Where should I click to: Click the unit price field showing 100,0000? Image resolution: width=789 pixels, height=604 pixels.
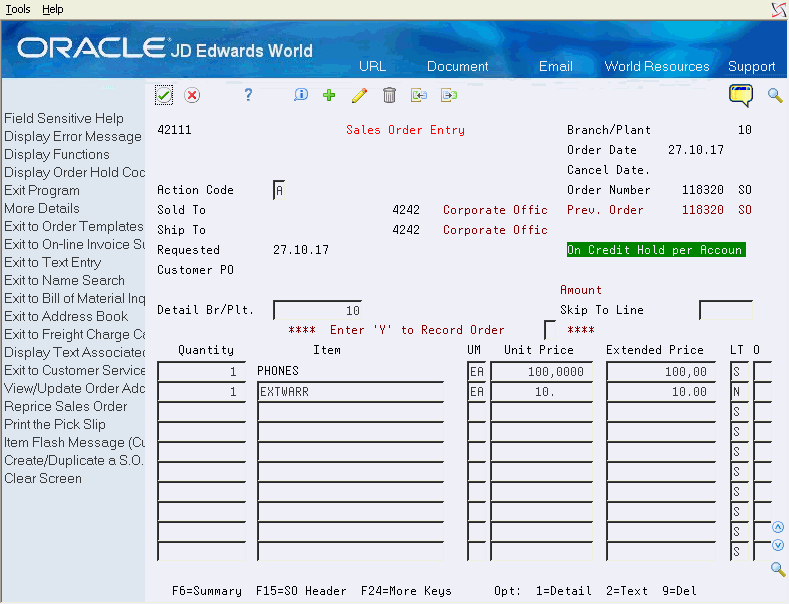[x=541, y=371]
